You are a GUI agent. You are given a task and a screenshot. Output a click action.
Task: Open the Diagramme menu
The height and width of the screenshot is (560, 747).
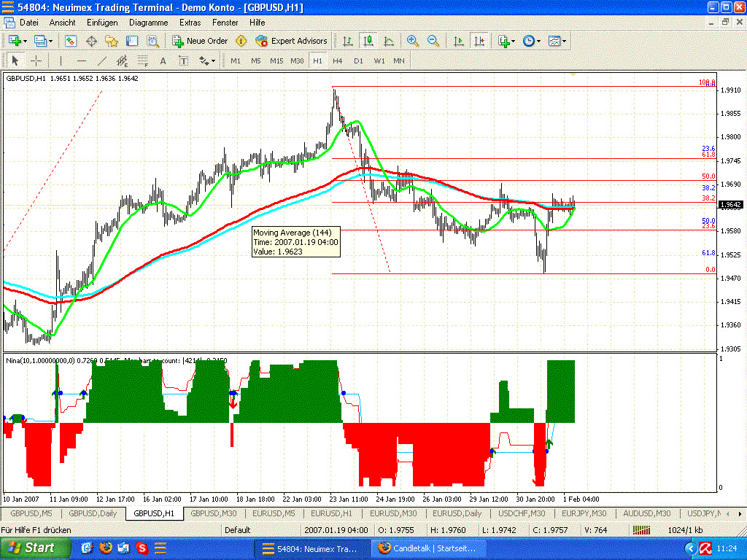(x=148, y=23)
